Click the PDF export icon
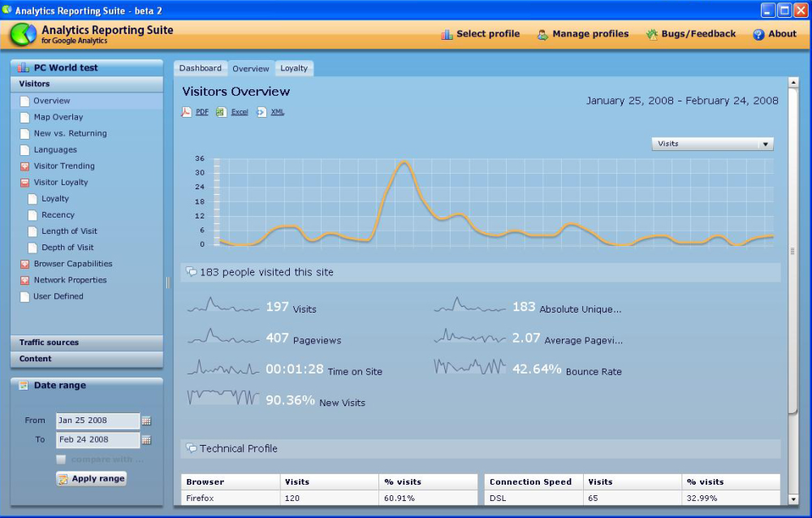This screenshot has height=518, width=812. (186, 112)
